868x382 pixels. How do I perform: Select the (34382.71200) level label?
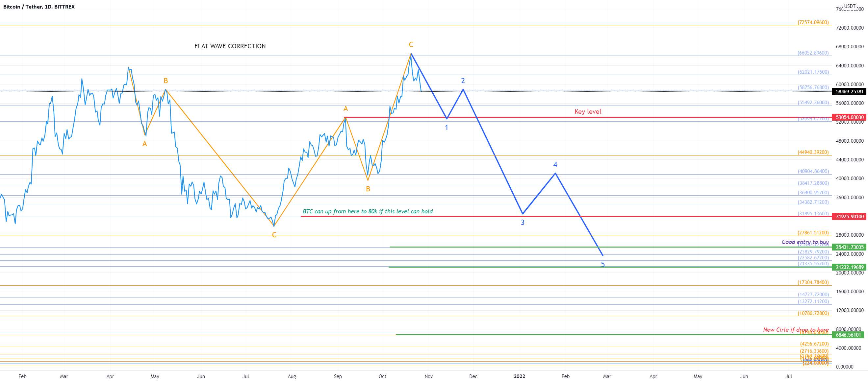click(x=813, y=202)
